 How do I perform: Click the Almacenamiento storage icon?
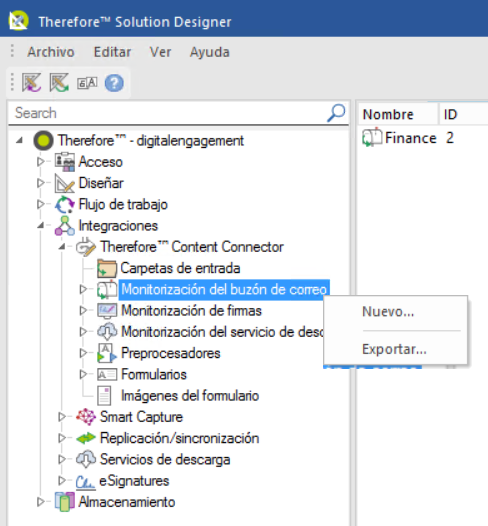[x=64, y=502]
